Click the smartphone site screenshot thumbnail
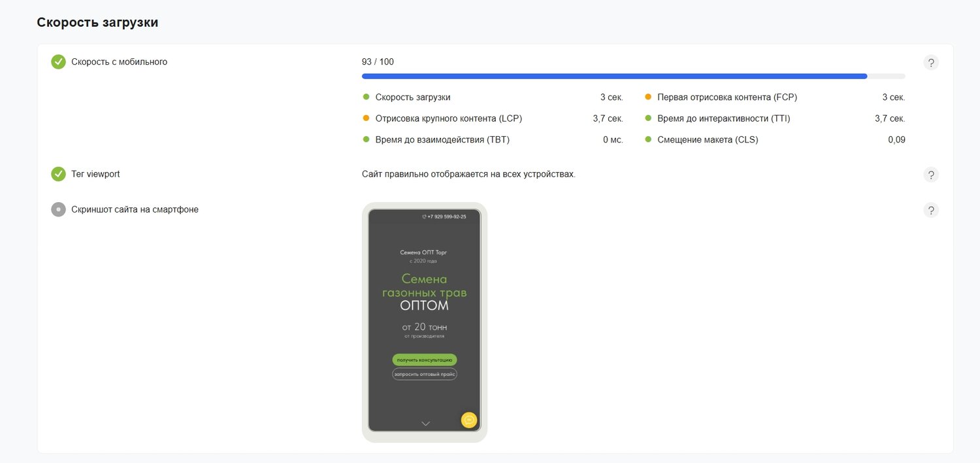 click(425, 322)
